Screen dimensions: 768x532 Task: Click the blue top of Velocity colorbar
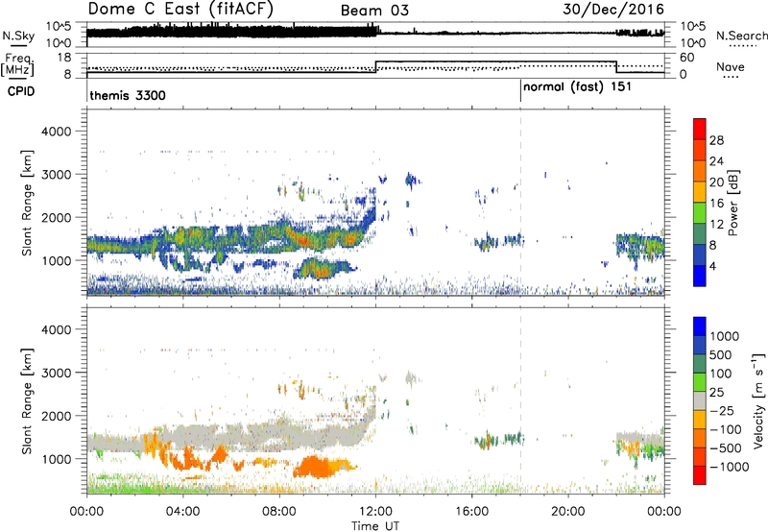pyautogui.click(x=700, y=326)
